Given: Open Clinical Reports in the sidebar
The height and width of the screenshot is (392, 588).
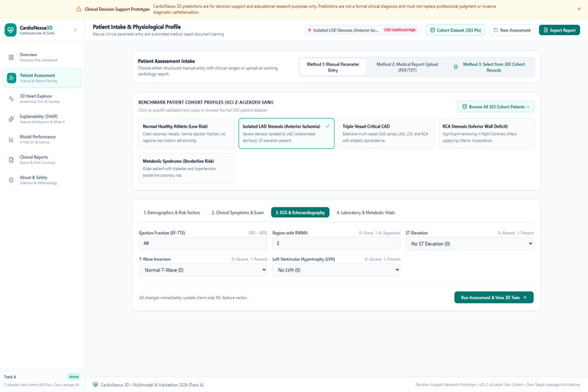Looking at the screenshot, I should pos(42,160).
